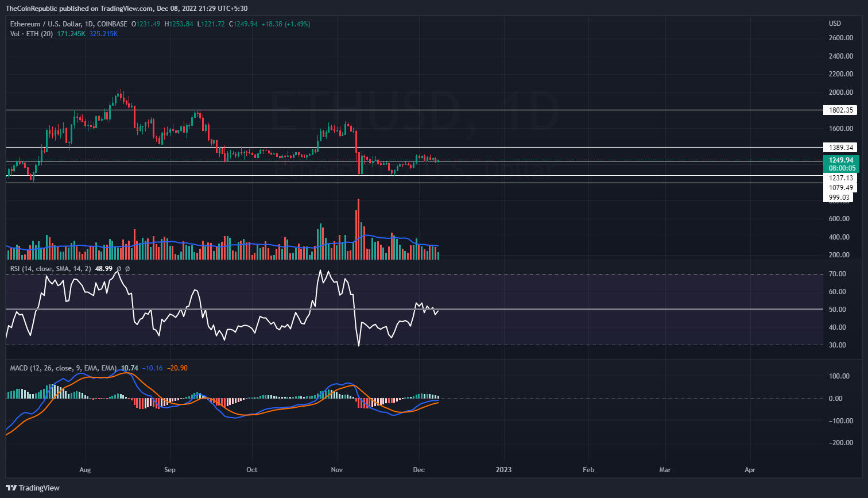Click the -200.00 MACD axis label

click(840, 443)
